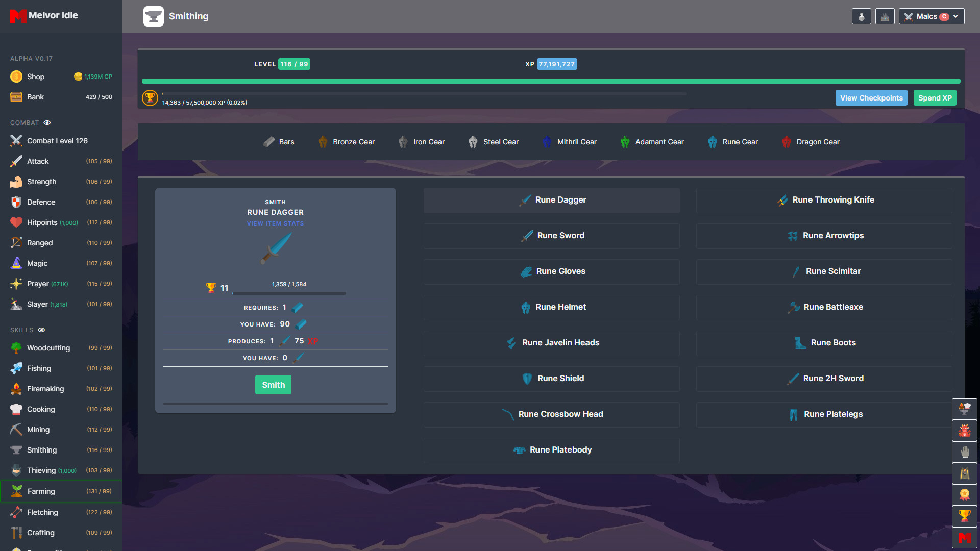Click the Adamant Gear tab

point(659,142)
